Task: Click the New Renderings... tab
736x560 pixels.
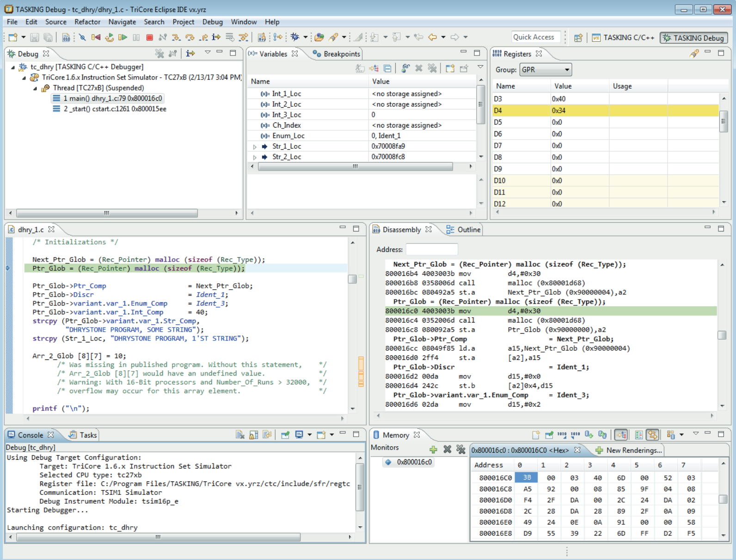Action: pyautogui.click(x=629, y=450)
